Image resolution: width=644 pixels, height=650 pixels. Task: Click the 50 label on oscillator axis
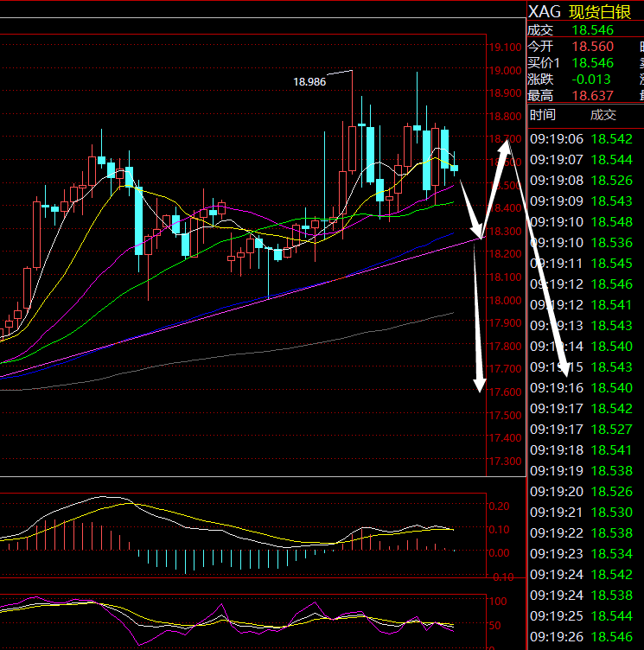[494, 626]
